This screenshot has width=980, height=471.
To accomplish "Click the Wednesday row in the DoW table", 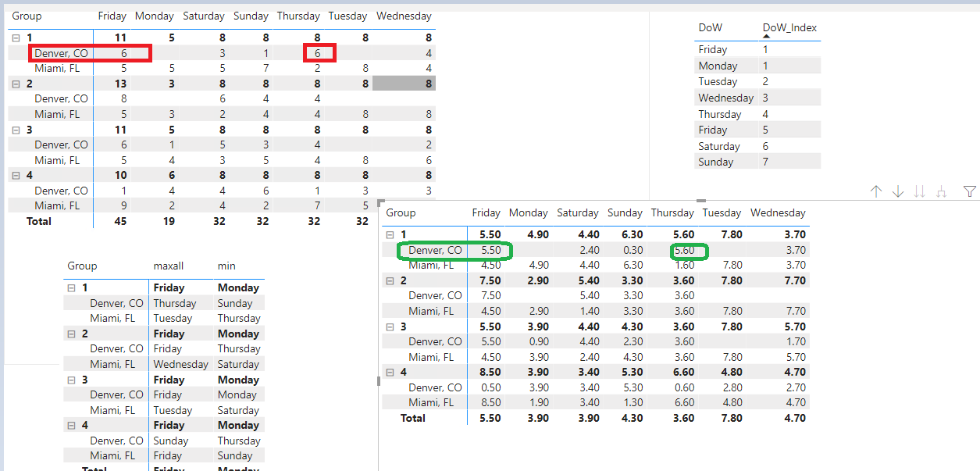I will (757, 98).
